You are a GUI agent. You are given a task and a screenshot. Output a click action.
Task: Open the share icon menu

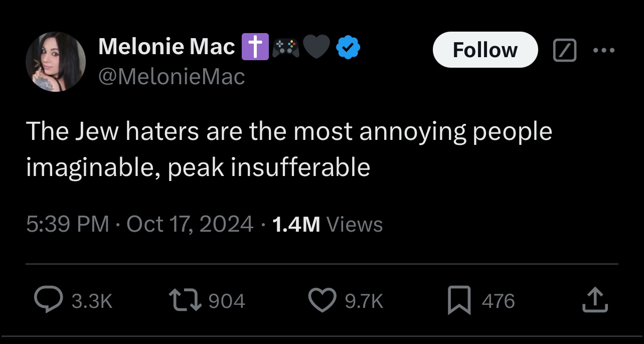[595, 300]
